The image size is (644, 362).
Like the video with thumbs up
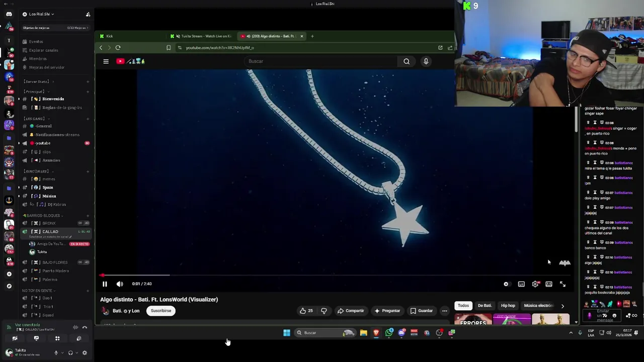306,311
